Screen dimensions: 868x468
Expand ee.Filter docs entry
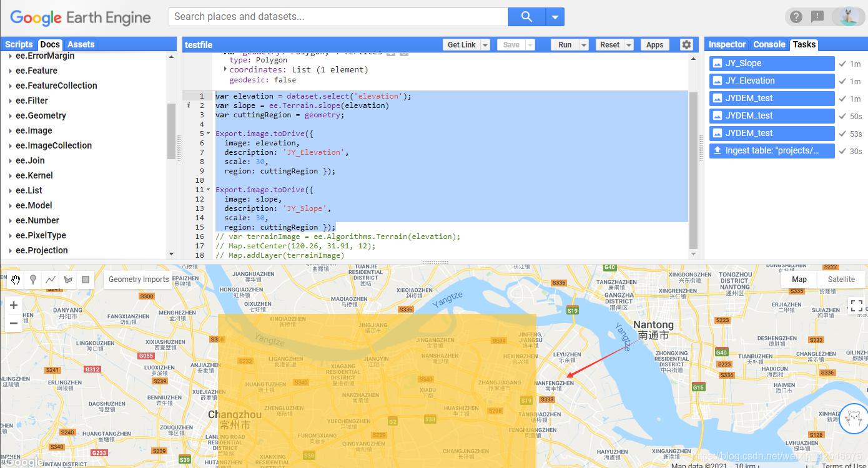(11, 101)
